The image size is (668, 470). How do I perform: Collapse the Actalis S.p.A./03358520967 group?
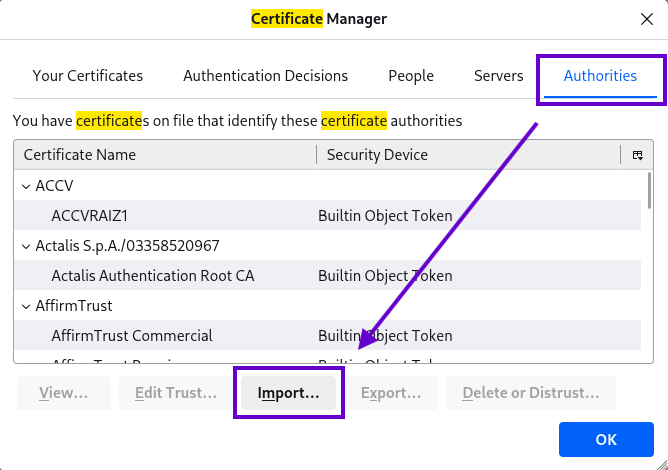pyautogui.click(x=26, y=246)
